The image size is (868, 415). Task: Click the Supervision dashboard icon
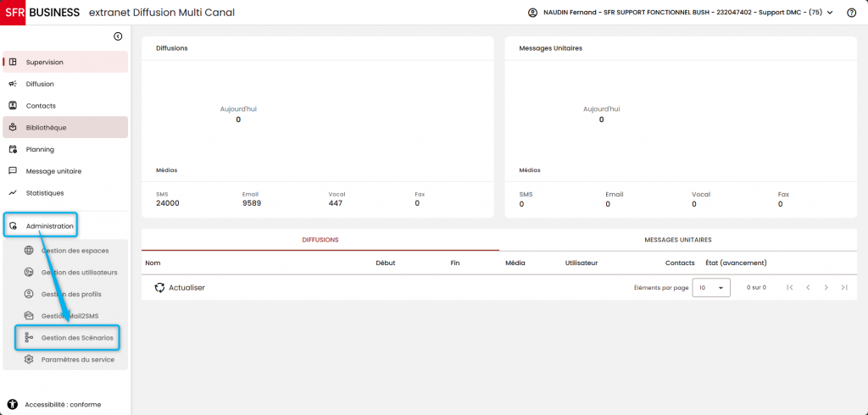click(x=13, y=62)
